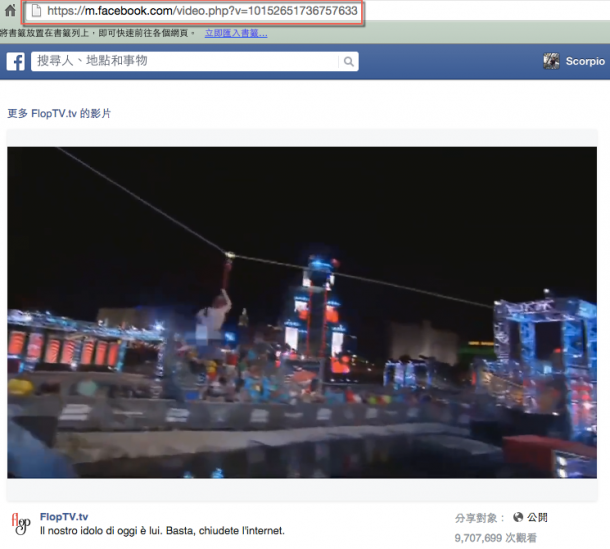Open the FlopTV.tv page name link
610x549 pixels.
pos(64,517)
